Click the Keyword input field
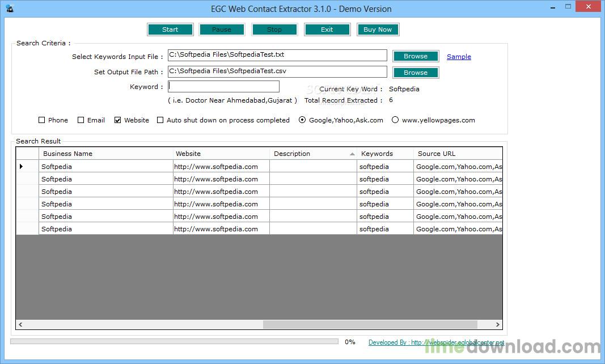Image resolution: width=605 pixels, height=364 pixels. (223, 86)
